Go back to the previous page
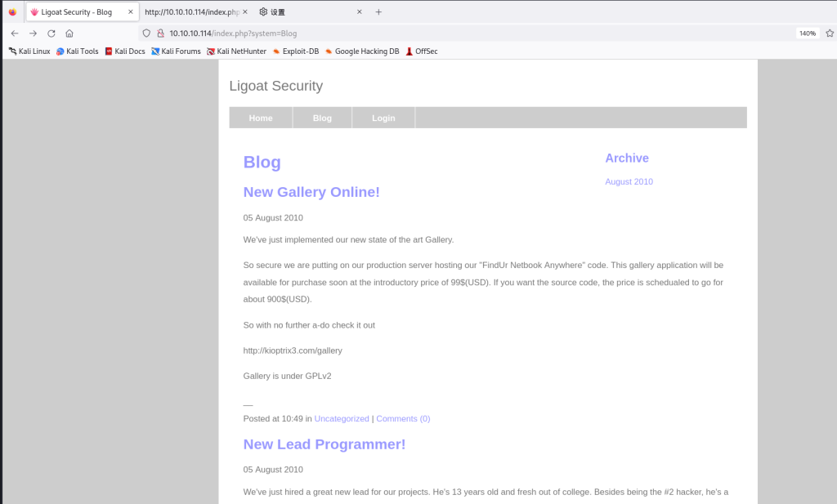The width and height of the screenshot is (837, 504). 15,33
